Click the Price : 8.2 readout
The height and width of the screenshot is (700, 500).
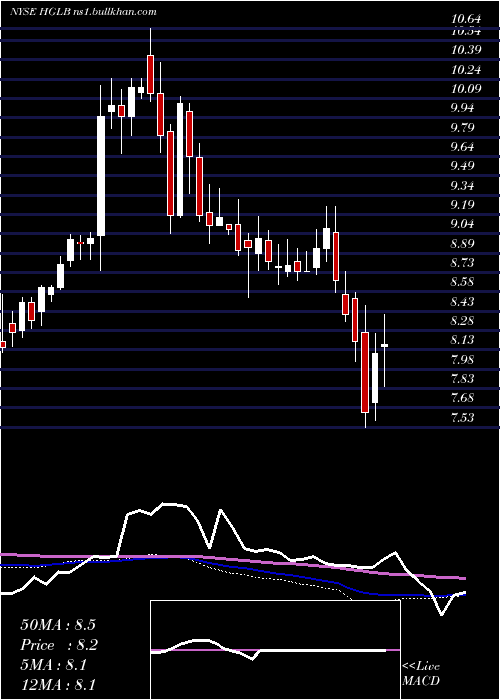click(59, 645)
